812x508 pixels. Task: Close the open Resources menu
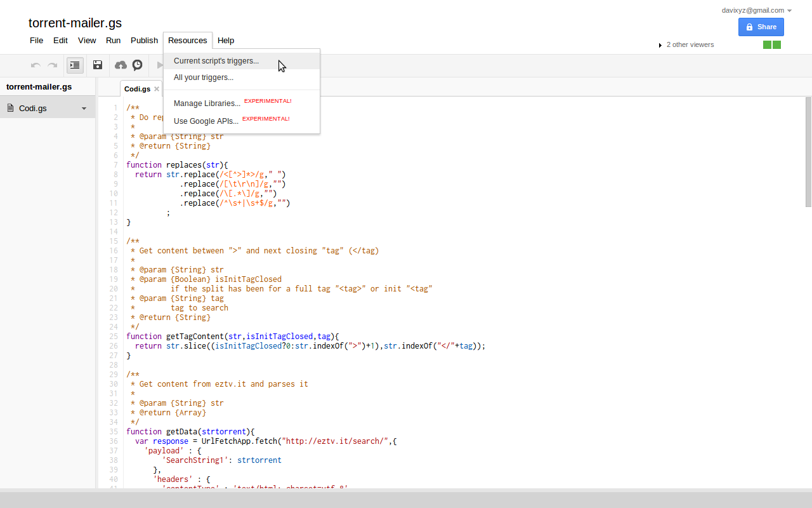[x=188, y=40]
